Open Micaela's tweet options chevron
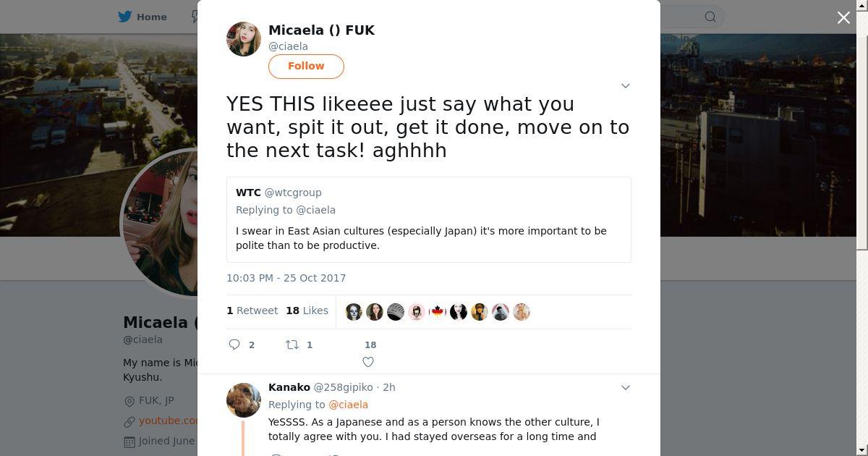Viewport: 868px width, 456px height. coord(626,85)
